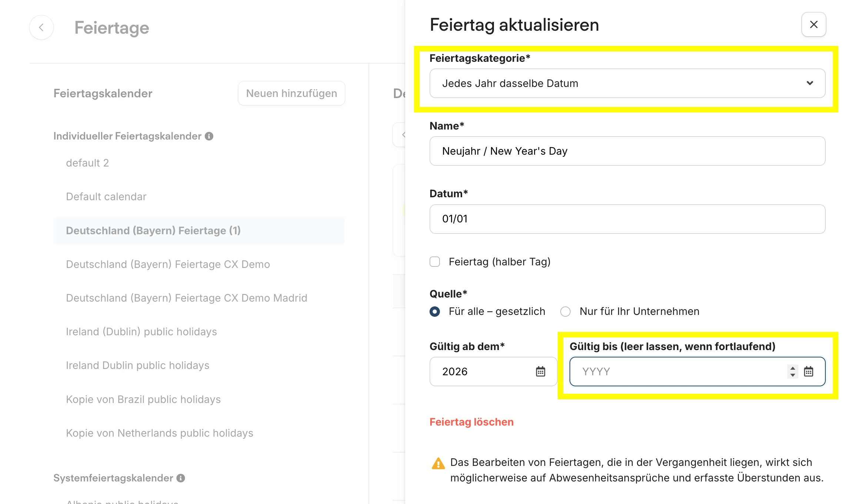Click the Feiertag löschen link
Image resolution: width=845 pixels, height=504 pixels.
click(471, 422)
